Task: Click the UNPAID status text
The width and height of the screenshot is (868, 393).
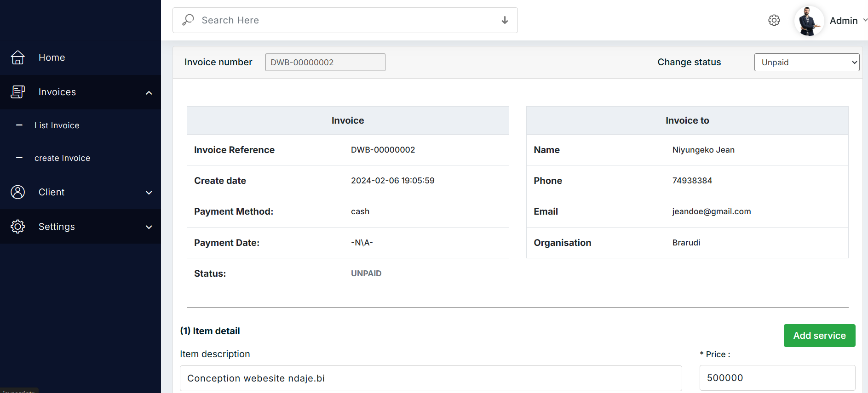Action: [366, 273]
